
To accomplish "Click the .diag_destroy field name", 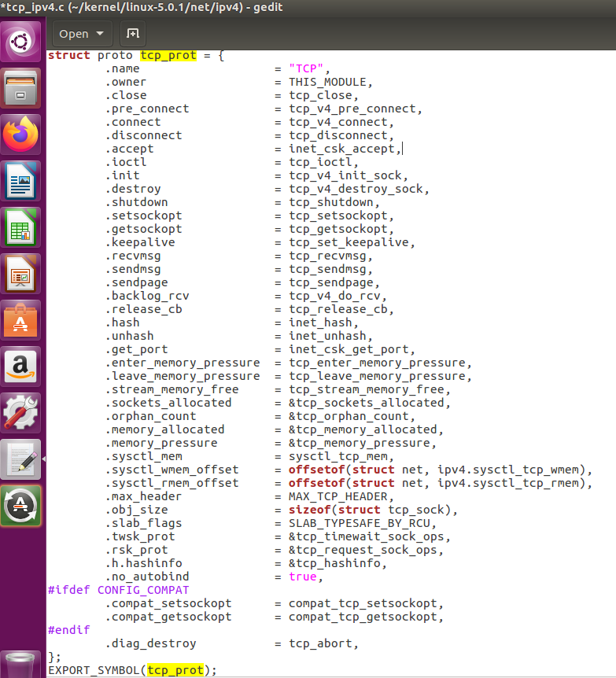I will point(150,644).
